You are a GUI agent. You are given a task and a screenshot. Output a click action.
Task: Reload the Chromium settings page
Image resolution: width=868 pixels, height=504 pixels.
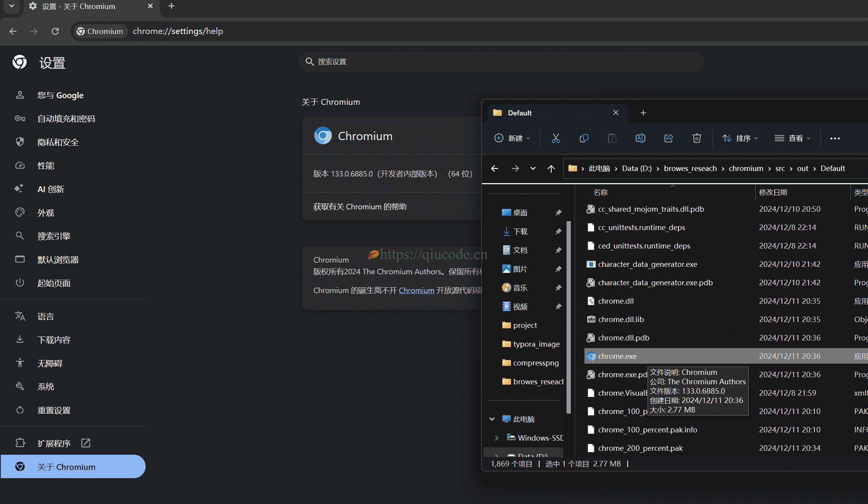click(x=55, y=31)
